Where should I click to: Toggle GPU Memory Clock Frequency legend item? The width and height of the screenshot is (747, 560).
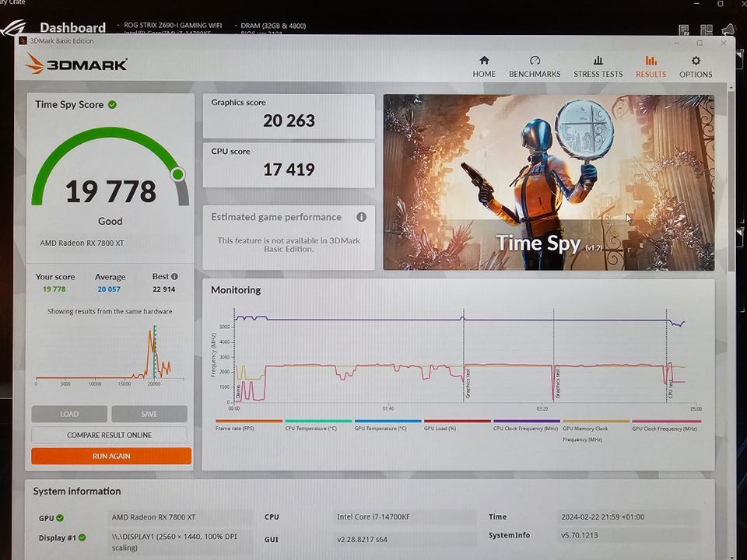pyautogui.click(x=595, y=431)
